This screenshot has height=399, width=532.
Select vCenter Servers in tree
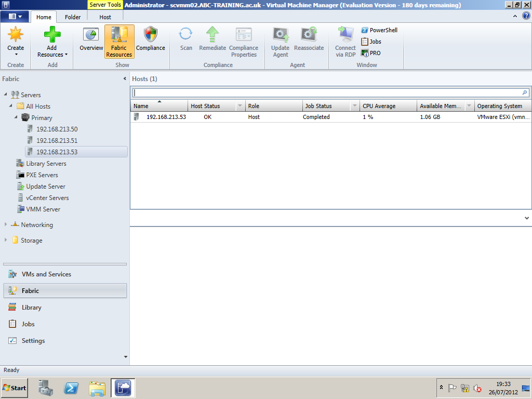coord(47,198)
